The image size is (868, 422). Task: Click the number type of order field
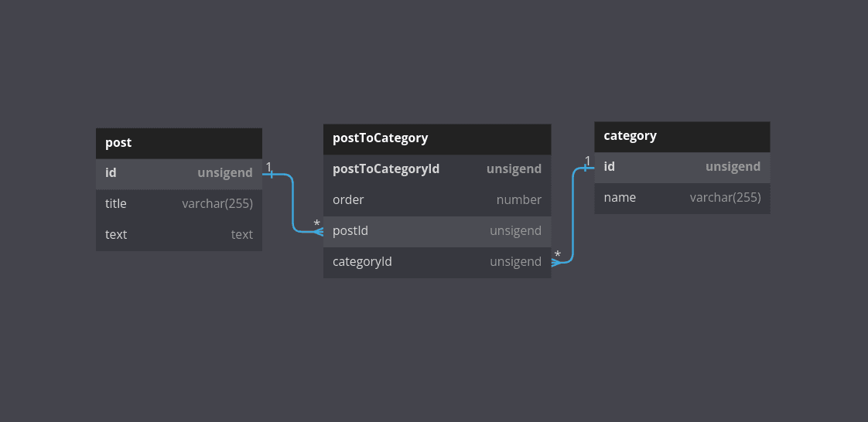point(518,200)
